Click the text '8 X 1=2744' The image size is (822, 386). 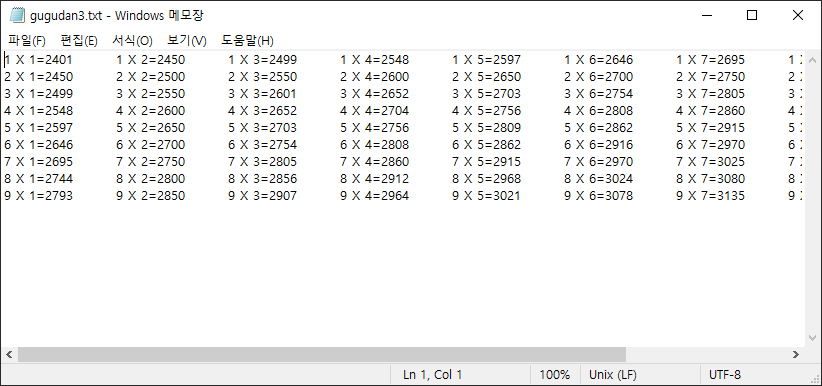[38, 179]
